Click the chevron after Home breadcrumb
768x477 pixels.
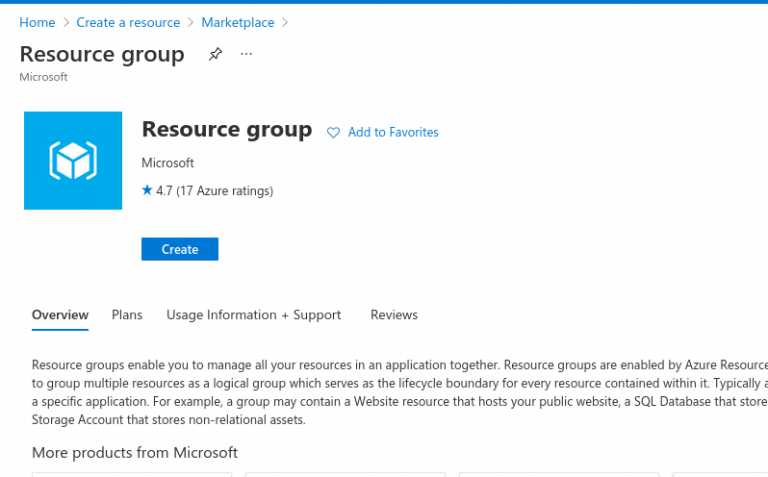pos(66,22)
